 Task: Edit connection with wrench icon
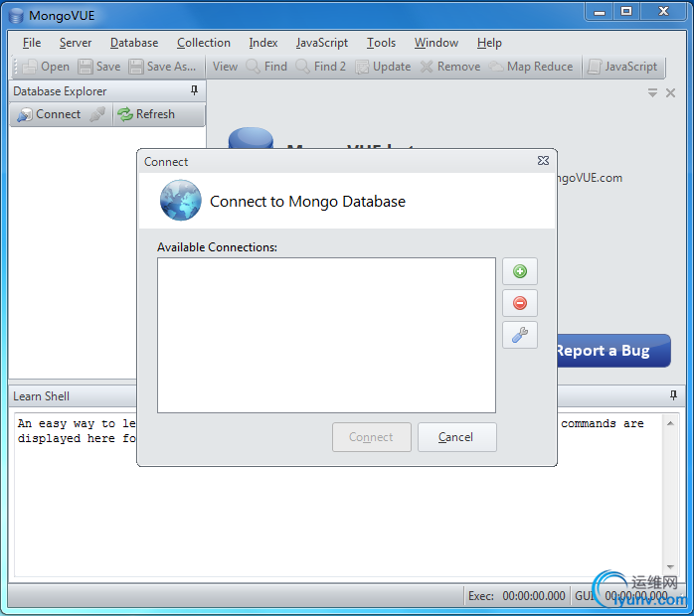tap(520, 335)
